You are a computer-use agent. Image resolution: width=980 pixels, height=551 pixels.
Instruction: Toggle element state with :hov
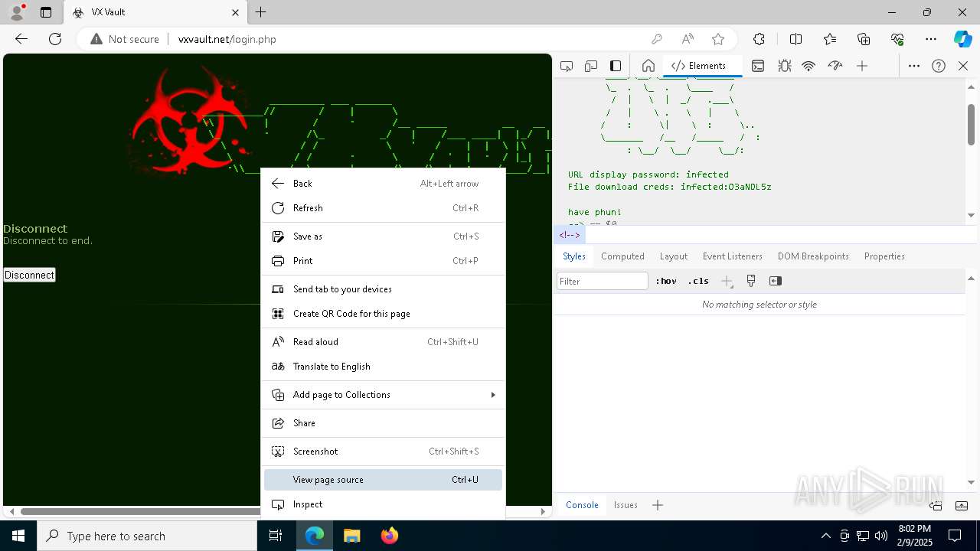pyautogui.click(x=666, y=281)
